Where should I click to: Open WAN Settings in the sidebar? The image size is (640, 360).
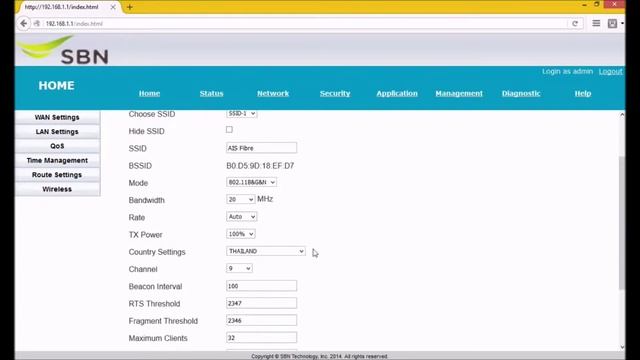pyautogui.click(x=57, y=118)
